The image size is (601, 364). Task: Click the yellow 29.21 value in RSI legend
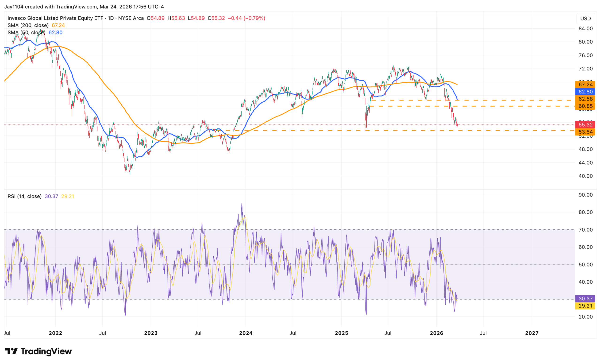pos(68,196)
